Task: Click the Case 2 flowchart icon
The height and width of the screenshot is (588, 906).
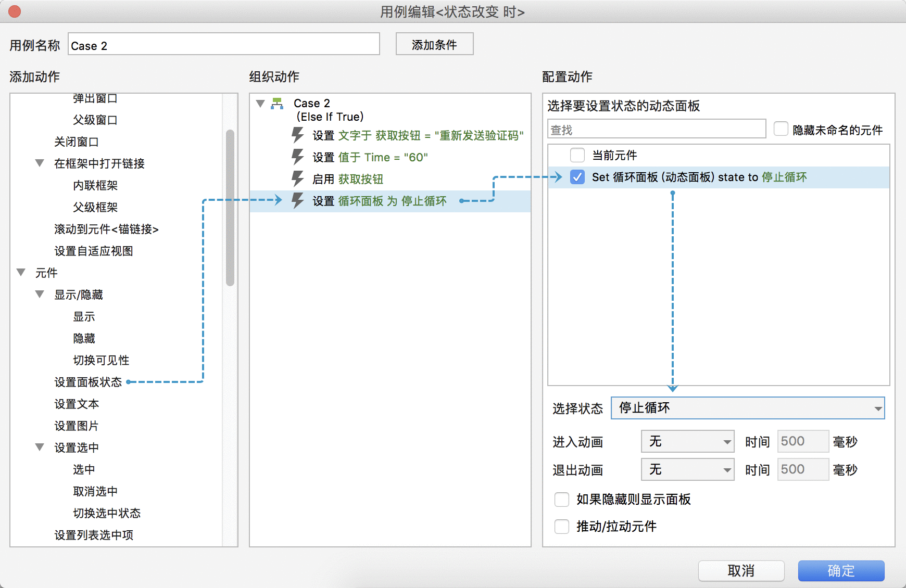Action: 277,104
